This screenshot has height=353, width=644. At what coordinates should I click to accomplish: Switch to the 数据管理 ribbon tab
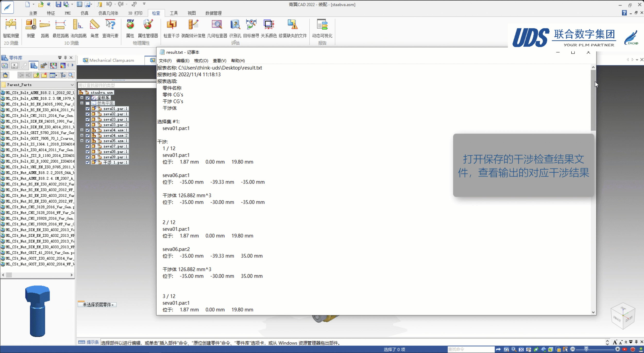(x=213, y=13)
